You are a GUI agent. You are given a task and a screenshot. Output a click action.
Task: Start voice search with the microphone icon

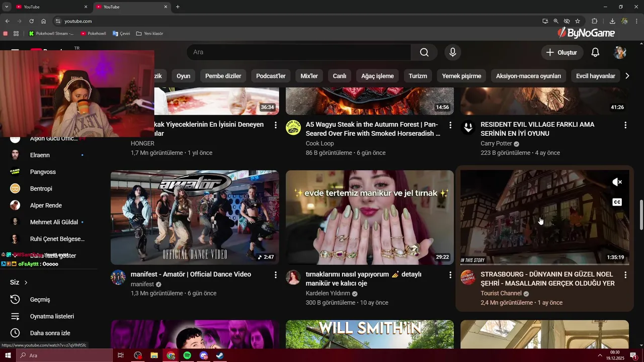pos(453,52)
